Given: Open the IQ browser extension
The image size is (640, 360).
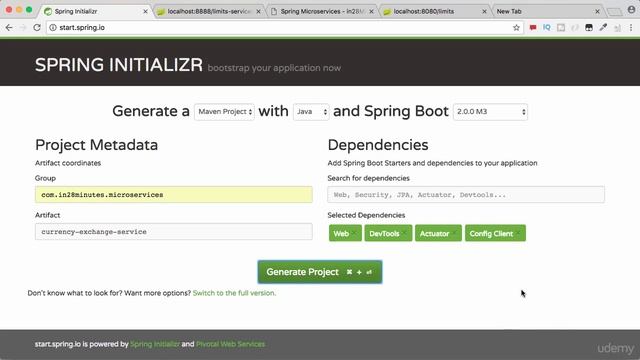Looking at the screenshot, I should click(x=547, y=27).
